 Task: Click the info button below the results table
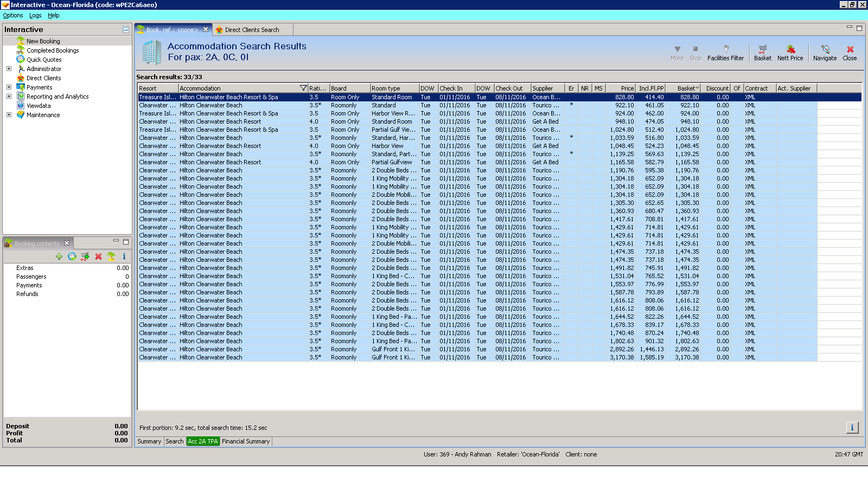click(x=852, y=428)
